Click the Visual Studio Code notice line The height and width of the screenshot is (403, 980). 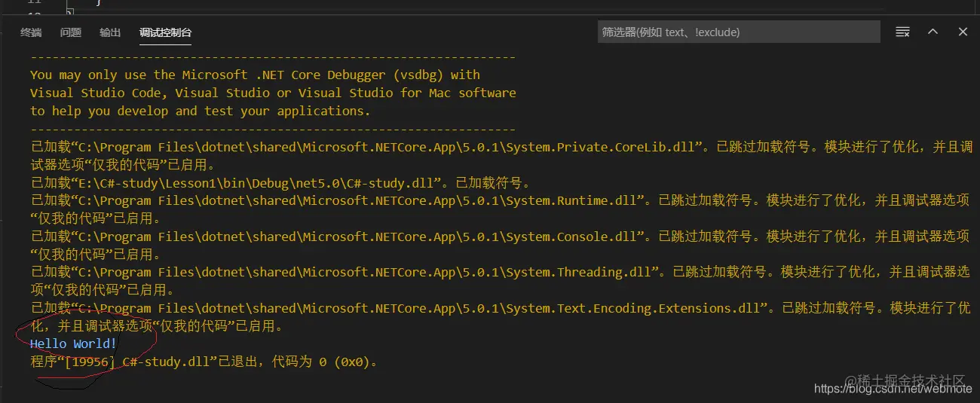click(273, 93)
